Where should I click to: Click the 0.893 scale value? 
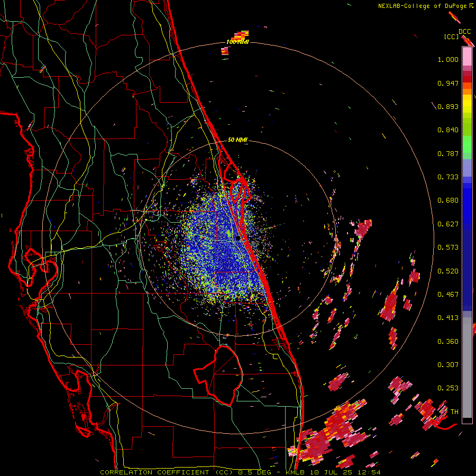448,106
